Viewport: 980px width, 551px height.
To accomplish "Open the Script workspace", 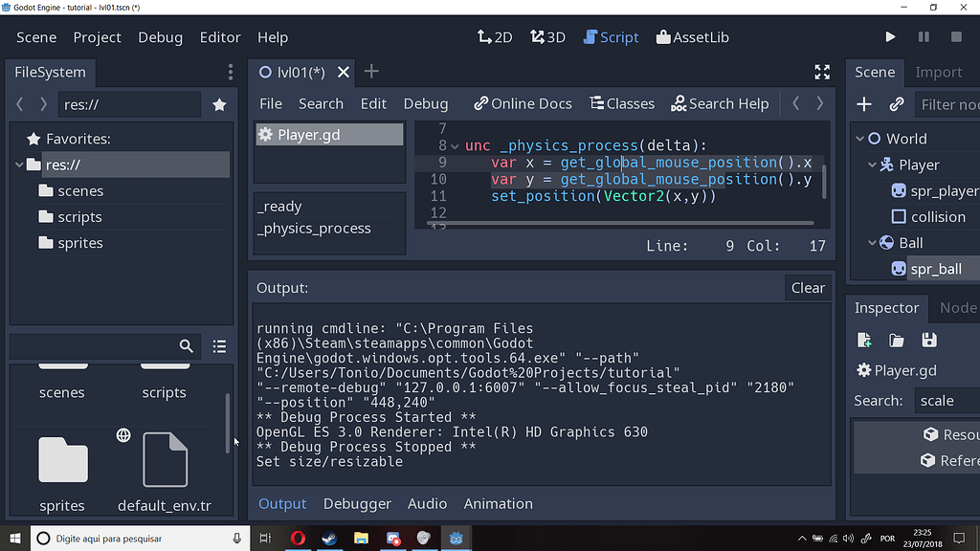I will click(611, 37).
